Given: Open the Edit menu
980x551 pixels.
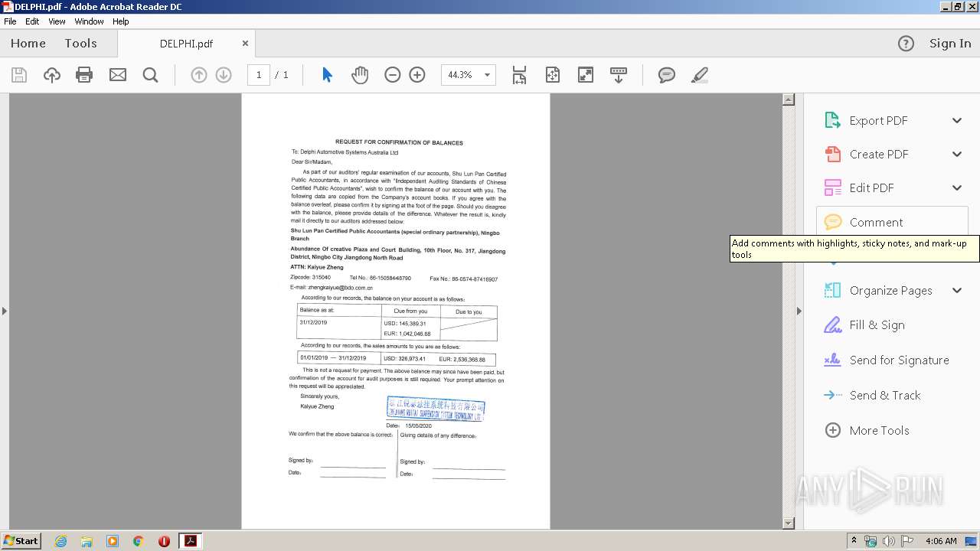Looking at the screenshot, I should click(x=32, y=21).
